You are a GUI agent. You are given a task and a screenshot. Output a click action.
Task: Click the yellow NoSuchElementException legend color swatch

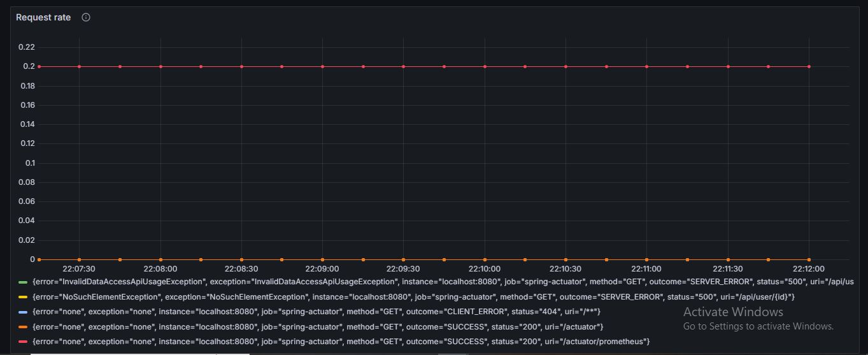[23, 297]
